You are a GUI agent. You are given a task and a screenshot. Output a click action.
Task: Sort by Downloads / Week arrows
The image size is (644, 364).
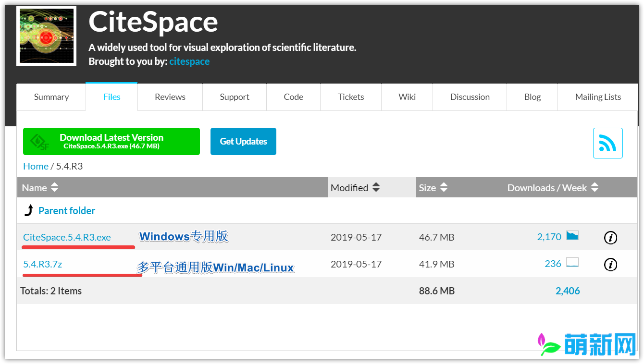[595, 187]
